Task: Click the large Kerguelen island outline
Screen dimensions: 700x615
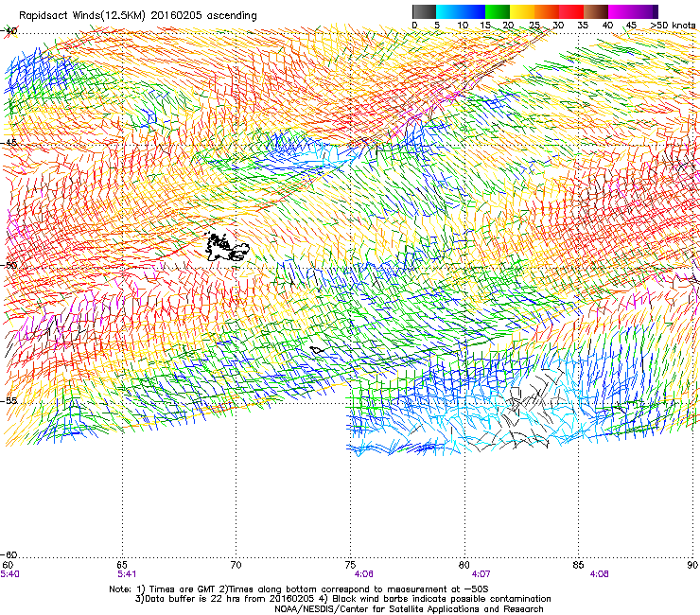Action: pos(226,247)
